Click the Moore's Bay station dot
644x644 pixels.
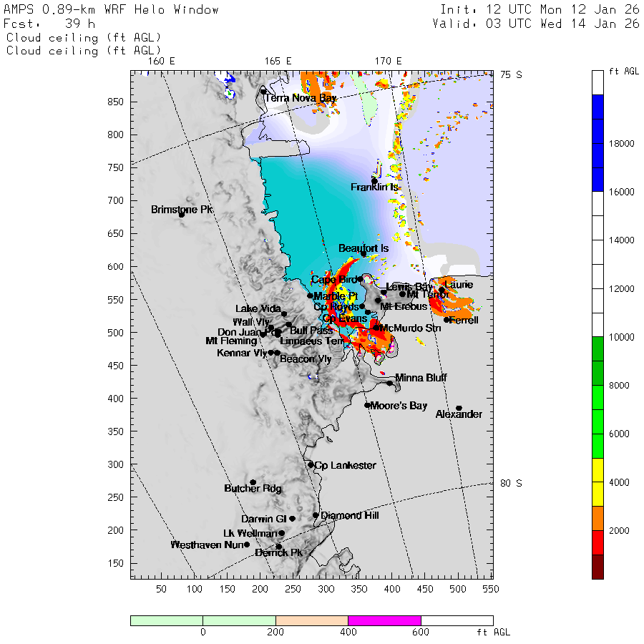coord(367,405)
